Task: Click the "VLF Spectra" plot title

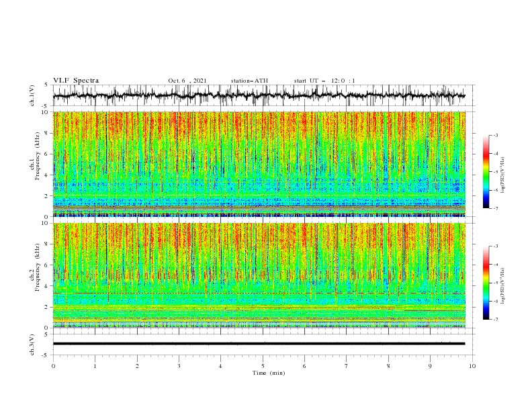Action: [x=76, y=81]
